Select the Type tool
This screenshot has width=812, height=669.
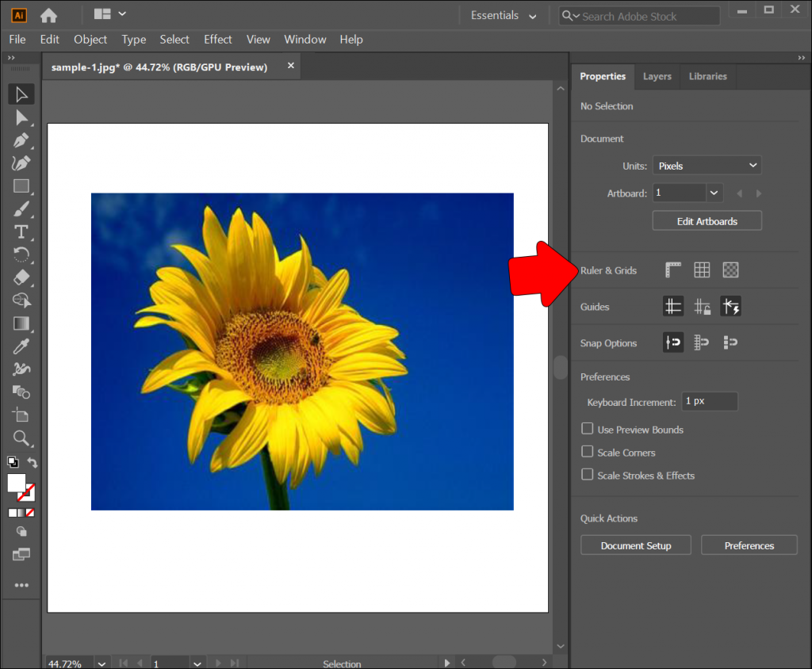click(x=21, y=232)
